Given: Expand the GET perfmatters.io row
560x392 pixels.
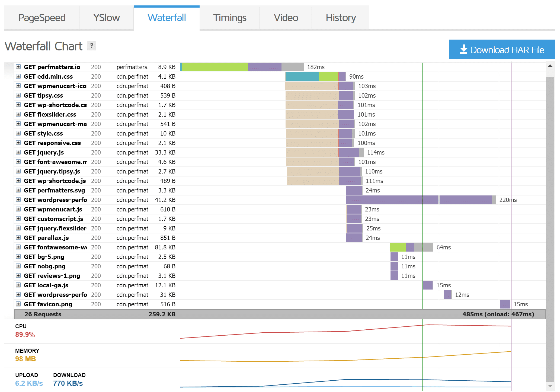Looking at the screenshot, I should point(18,67).
